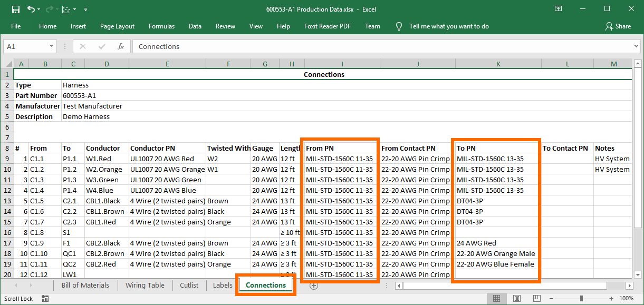Screen dimensions: 644x305
Task: Switch to Normal view icon
Action: click(496, 299)
